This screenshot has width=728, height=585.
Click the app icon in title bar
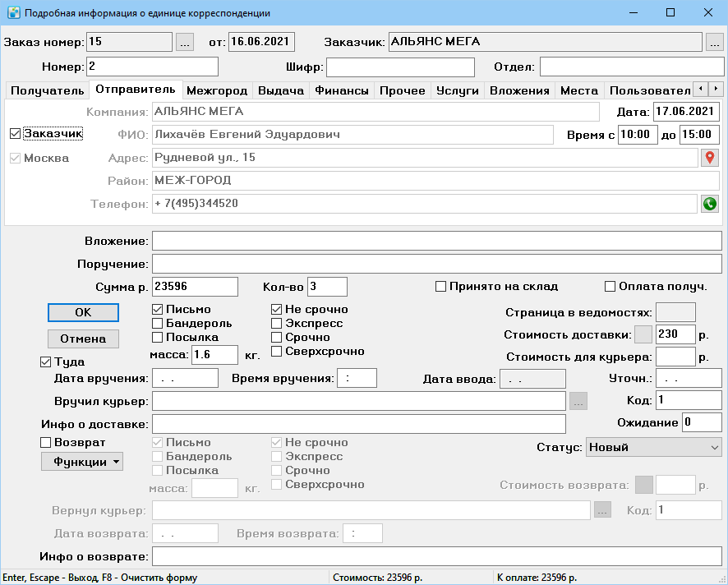[14, 12]
